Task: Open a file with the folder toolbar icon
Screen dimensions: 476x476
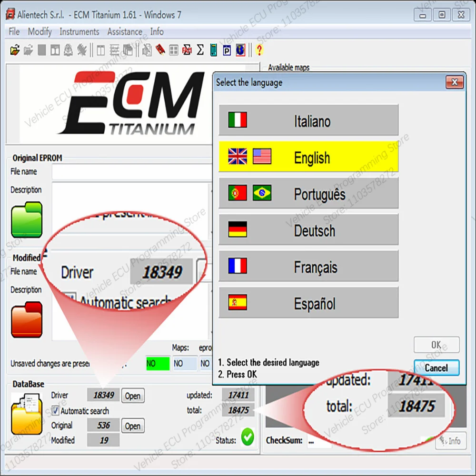Action: [14, 50]
